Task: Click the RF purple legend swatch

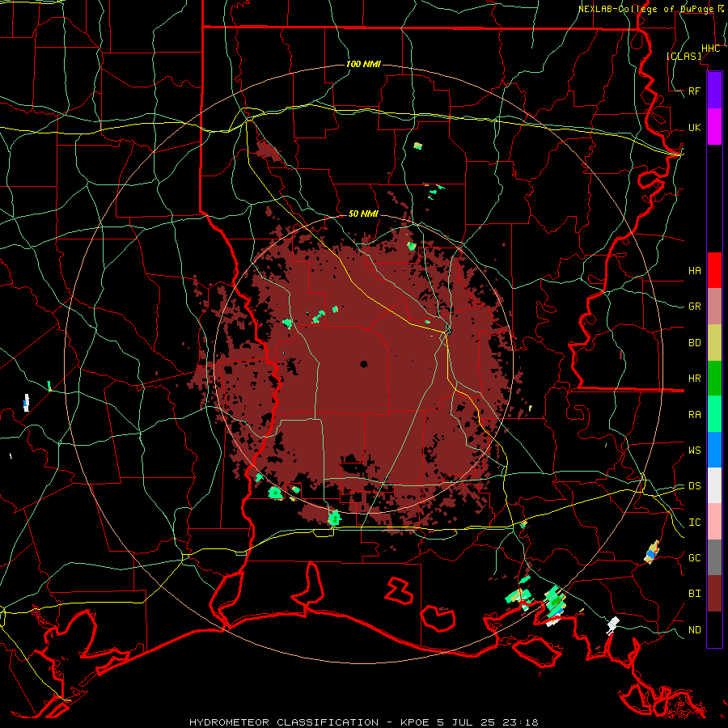Action: tap(714, 91)
